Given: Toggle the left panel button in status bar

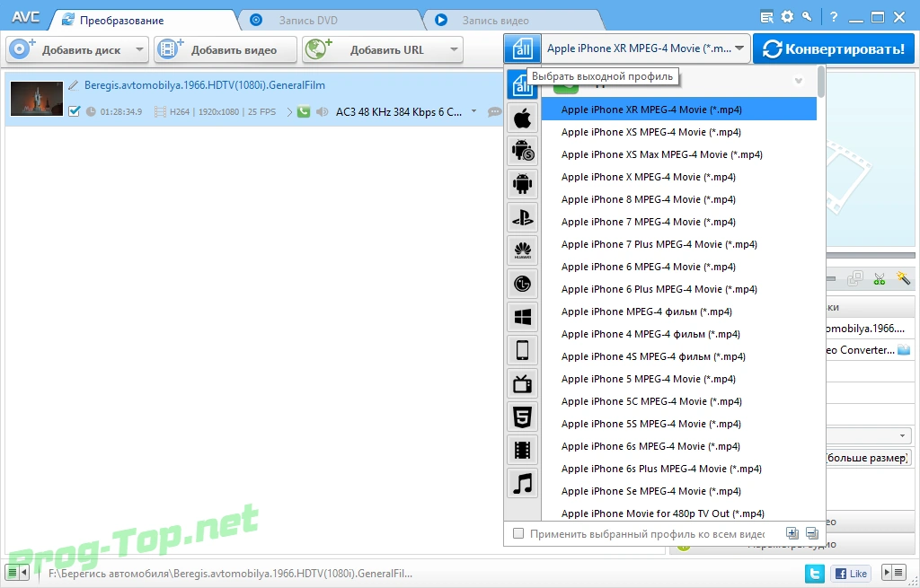Looking at the screenshot, I should [x=17, y=572].
